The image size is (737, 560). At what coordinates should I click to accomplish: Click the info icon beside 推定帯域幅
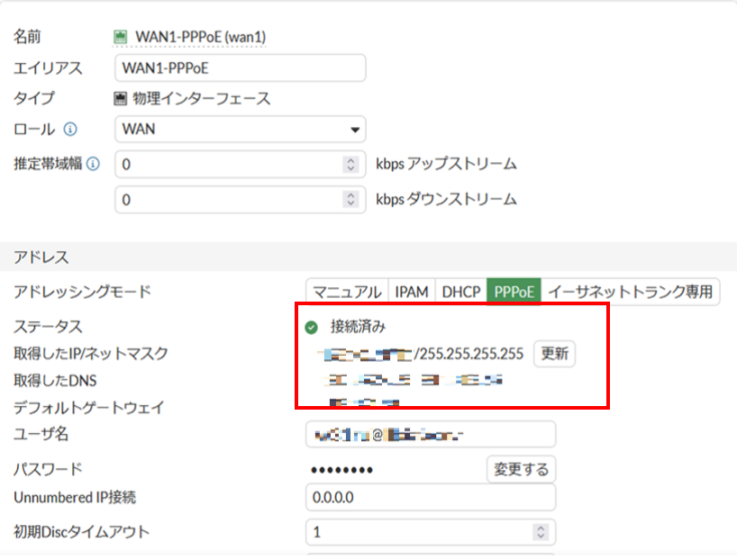point(93,165)
